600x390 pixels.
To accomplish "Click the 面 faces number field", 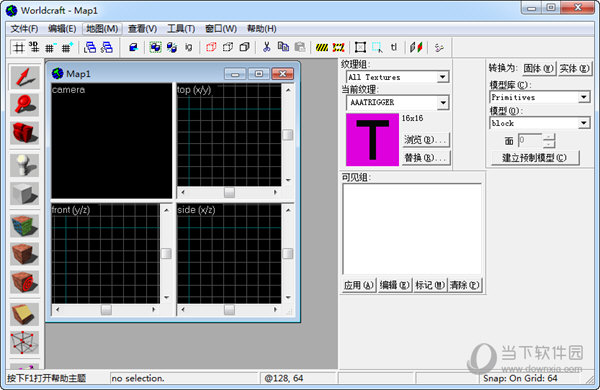I will (530, 140).
